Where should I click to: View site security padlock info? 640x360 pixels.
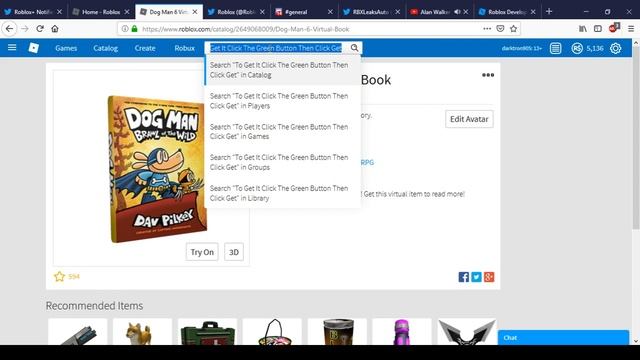pyautogui.click(x=134, y=29)
